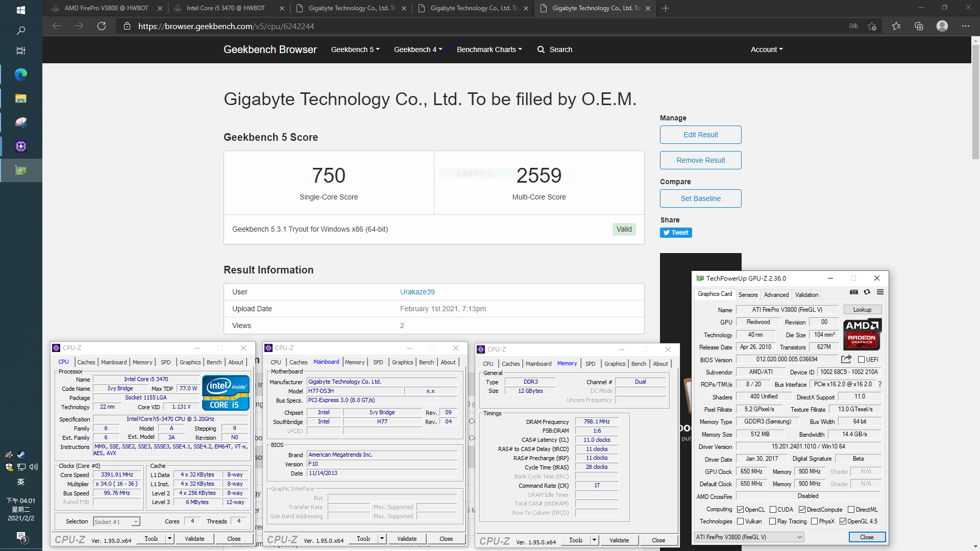This screenshot has width=980, height=551.
Task: Toggle Ray Tracing checkbox
Action: pyautogui.click(x=773, y=521)
